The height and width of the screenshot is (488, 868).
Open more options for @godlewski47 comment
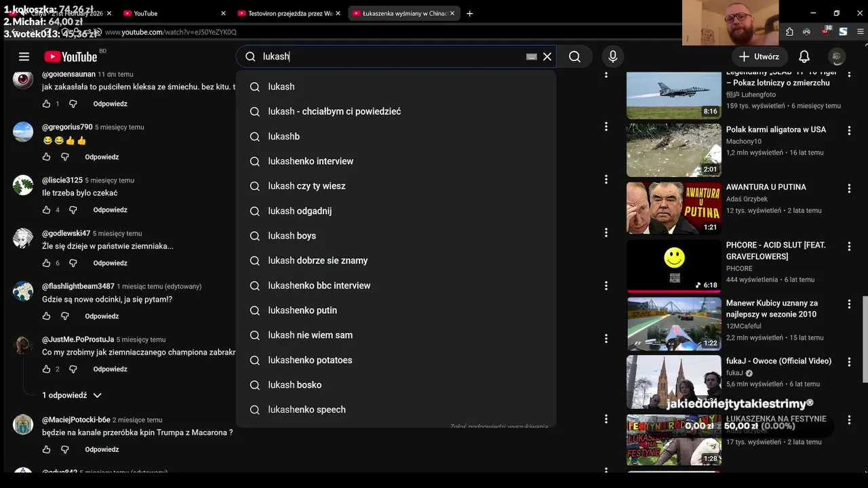[x=606, y=232]
